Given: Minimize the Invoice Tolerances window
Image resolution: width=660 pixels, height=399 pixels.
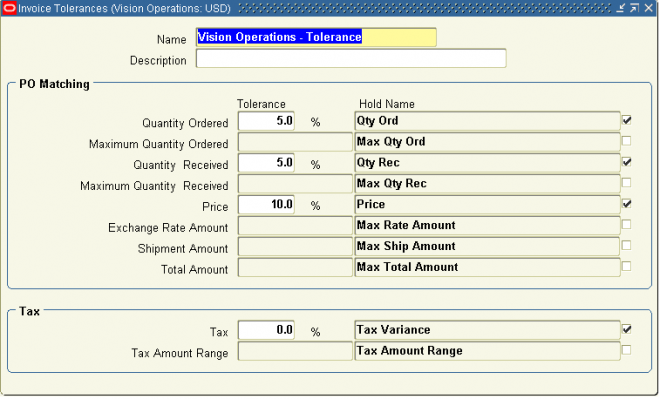Looking at the screenshot, I should (x=620, y=8).
